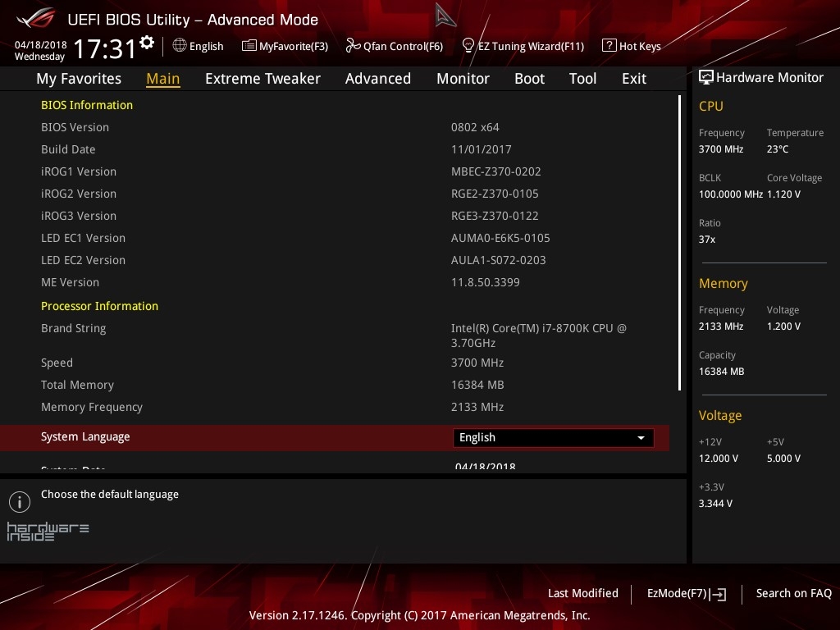The width and height of the screenshot is (840, 630).
Task: Click the info icon beside help text
Action: (20, 502)
